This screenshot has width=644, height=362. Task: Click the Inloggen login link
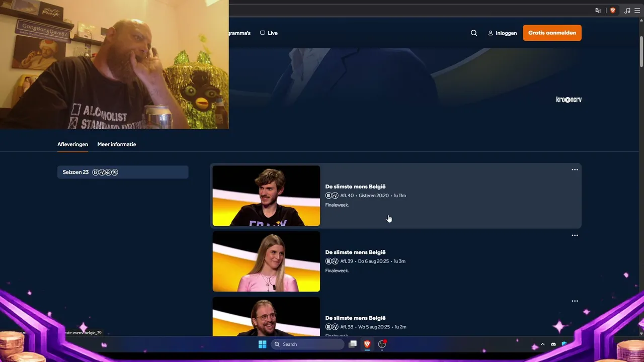tap(502, 33)
